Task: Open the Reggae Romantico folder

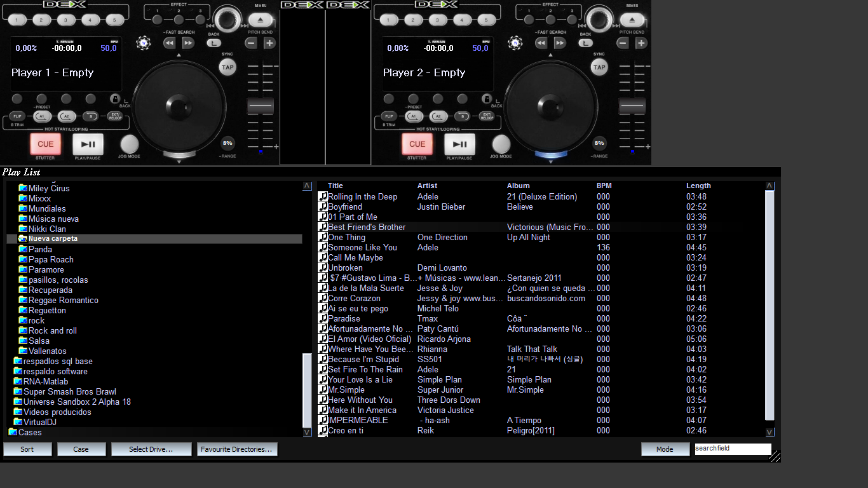Action: pos(64,300)
